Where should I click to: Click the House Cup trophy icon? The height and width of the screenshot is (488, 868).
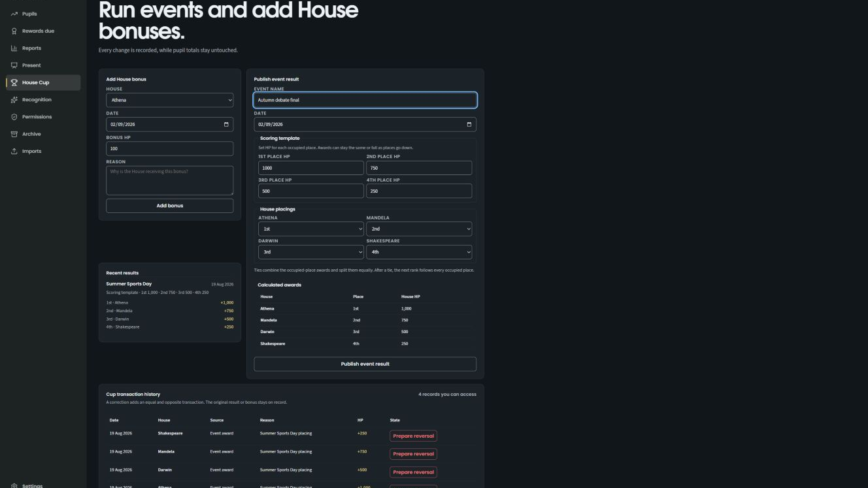(14, 82)
